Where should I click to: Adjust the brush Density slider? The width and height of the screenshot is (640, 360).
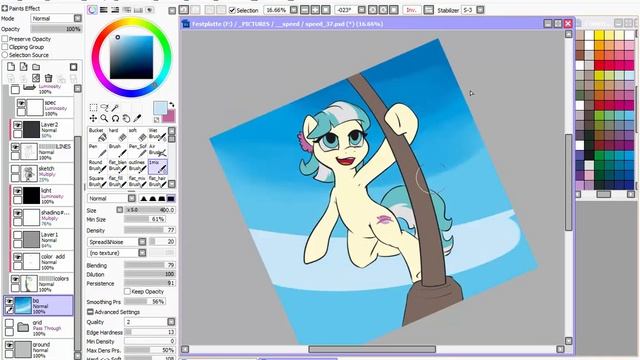point(150,230)
